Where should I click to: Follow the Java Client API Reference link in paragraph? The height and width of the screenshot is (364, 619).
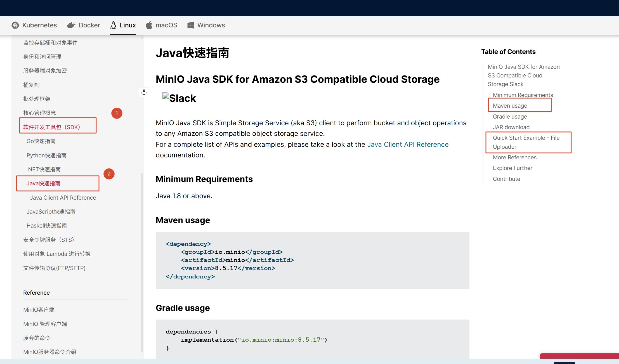[408, 145]
